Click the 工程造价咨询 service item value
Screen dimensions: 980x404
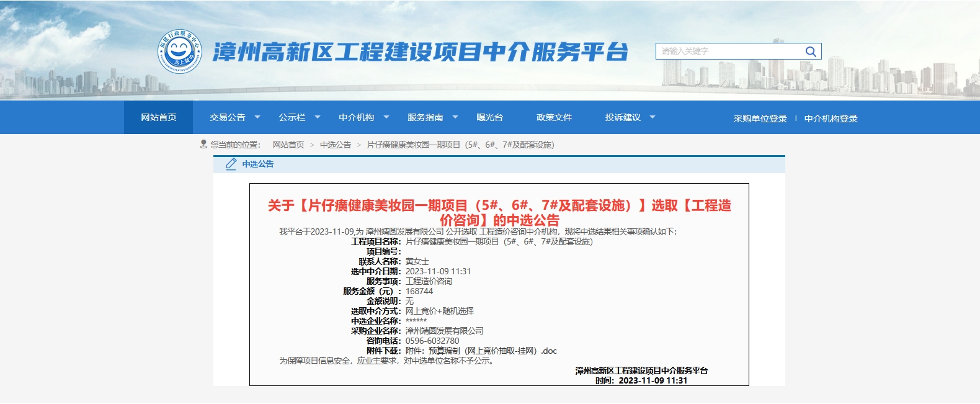tap(429, 281)
